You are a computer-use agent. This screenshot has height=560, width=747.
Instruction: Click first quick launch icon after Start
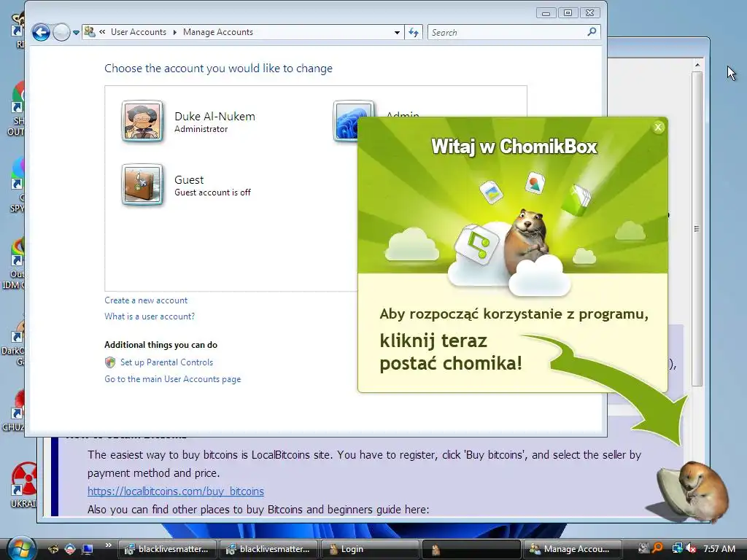click(53, 549)
